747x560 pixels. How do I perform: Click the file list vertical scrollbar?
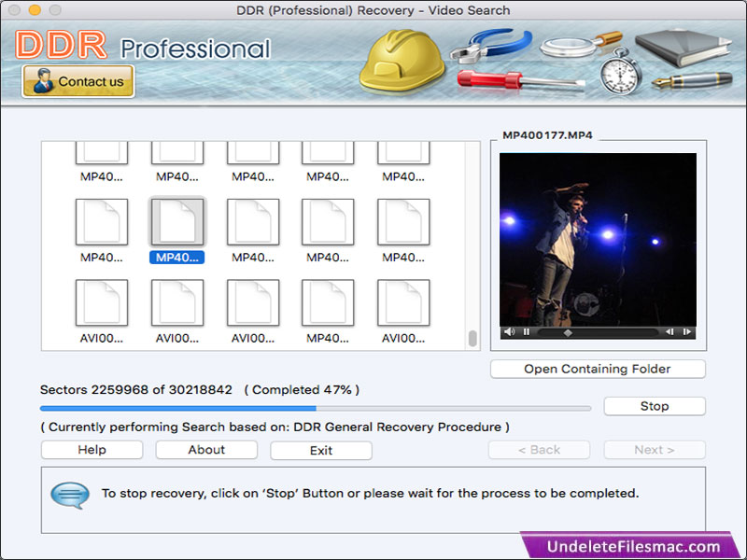click(x=472, y=339)
